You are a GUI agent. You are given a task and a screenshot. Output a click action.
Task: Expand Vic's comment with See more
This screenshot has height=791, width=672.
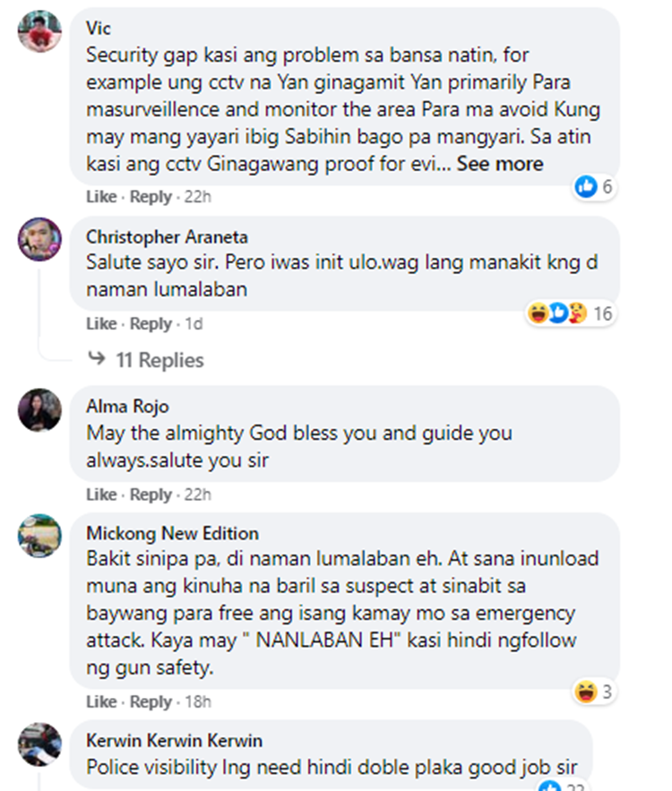(x=499, y=164)
